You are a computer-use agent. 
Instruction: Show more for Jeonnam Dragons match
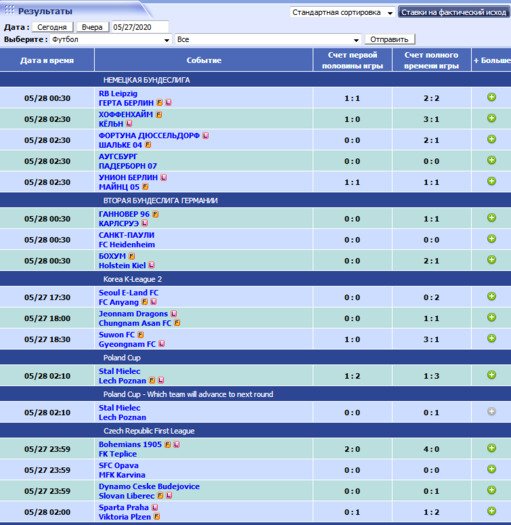[491, 317]
